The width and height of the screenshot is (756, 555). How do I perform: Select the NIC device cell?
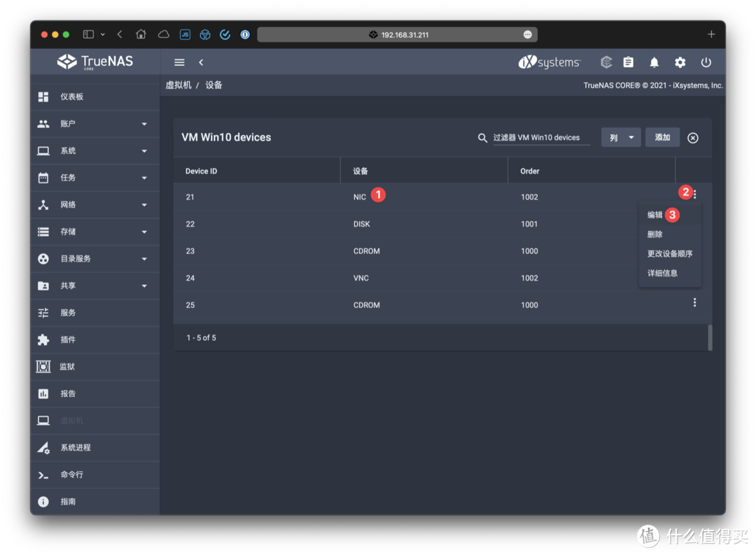click(x=359, y=197)
